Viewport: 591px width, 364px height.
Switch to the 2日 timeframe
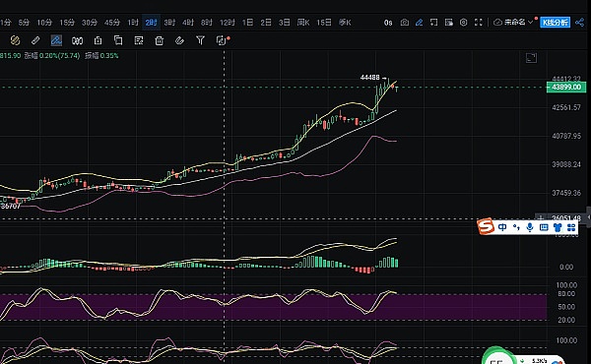[x=266, y=23]
